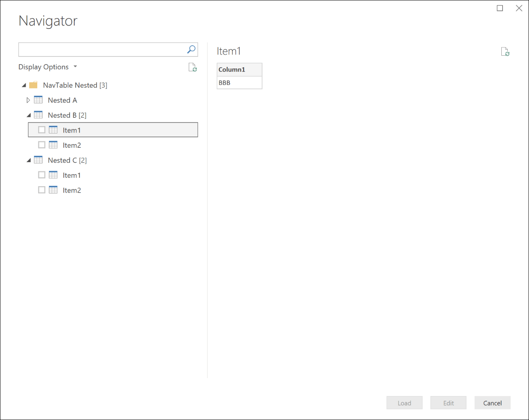The image size is (529, 420).
Task: Check the Item2 checkbox under Nested B
Action: point(42,145)
